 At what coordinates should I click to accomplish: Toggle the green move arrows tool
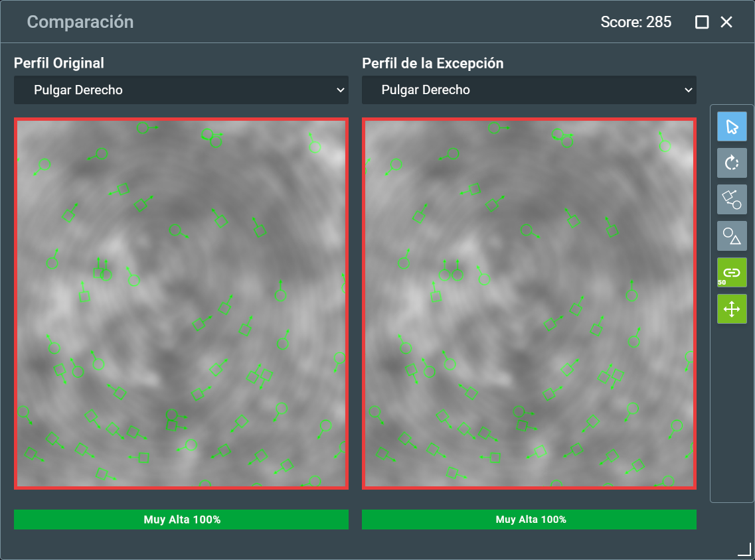(731, 309)
